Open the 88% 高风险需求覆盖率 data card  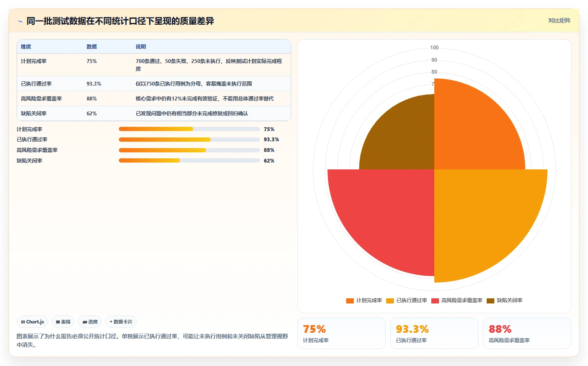pyautogui.click(x=527, y=333)
